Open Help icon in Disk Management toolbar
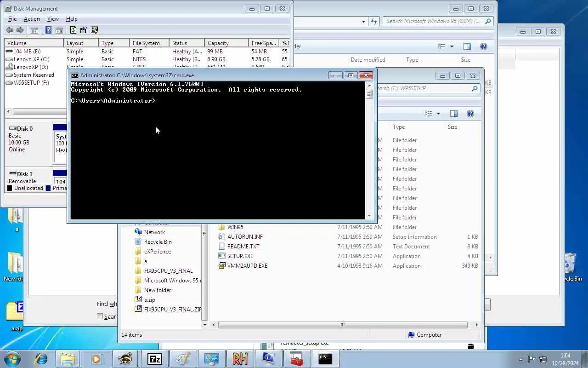 click(48, 30)
